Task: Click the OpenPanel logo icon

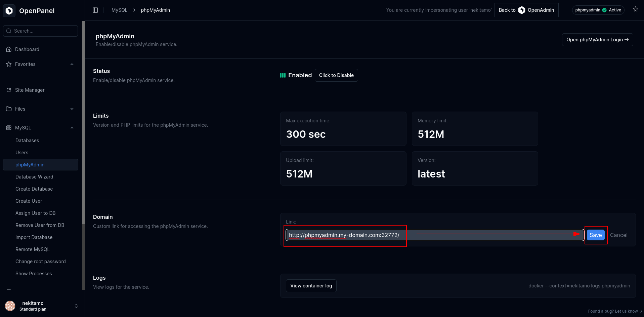Action: 9,11
